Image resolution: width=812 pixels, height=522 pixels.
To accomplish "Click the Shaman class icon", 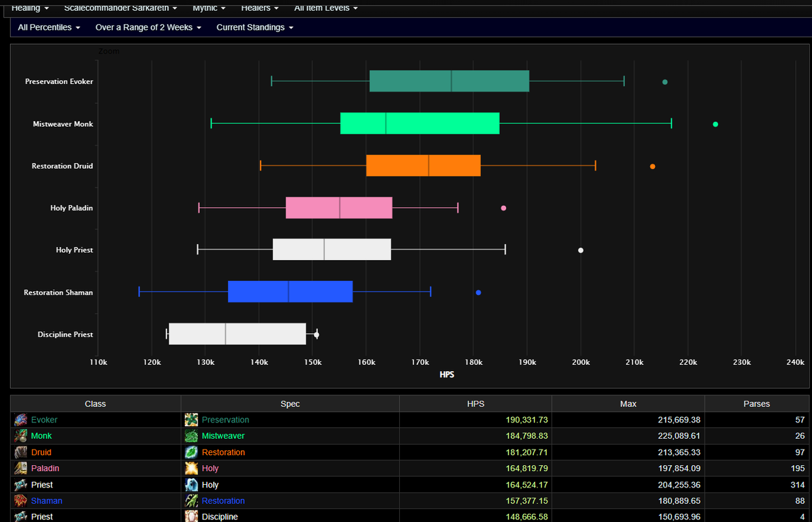I will click(x=21, y=501).
